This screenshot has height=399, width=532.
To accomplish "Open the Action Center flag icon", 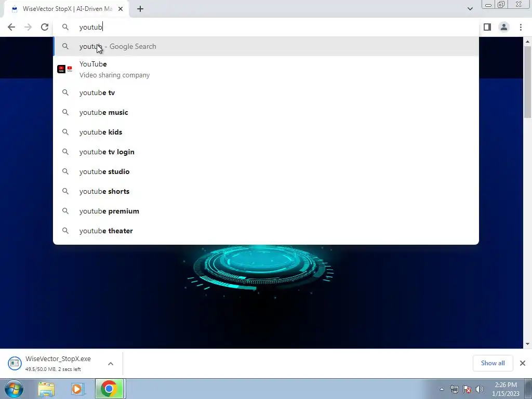I will coord(467,389).
